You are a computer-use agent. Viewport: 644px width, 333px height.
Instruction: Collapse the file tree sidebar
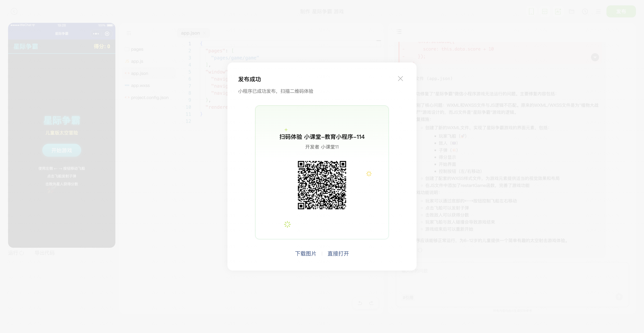point(129,33)
